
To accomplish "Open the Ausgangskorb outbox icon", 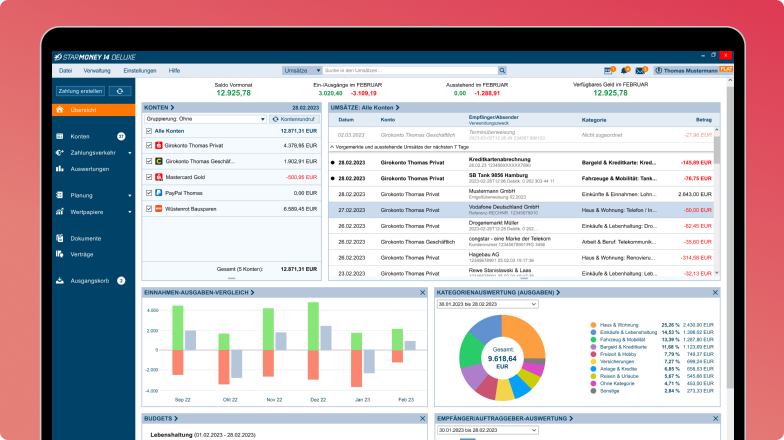I will 60,281.
